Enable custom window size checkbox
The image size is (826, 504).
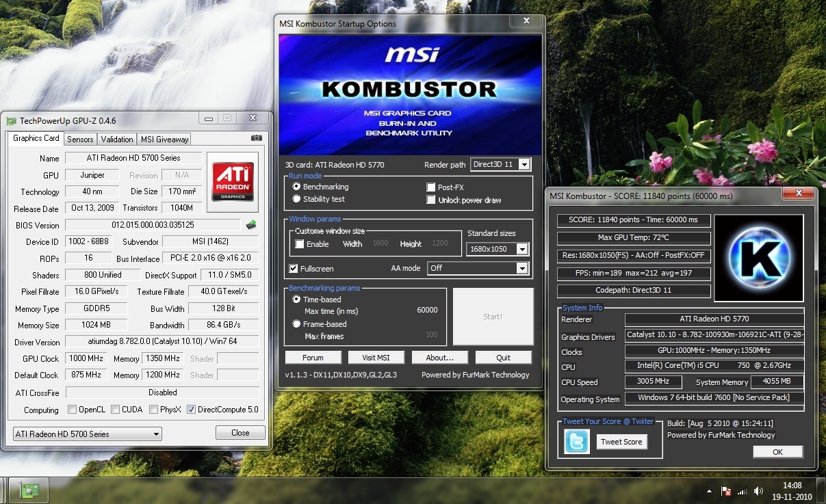pos(299,244)
